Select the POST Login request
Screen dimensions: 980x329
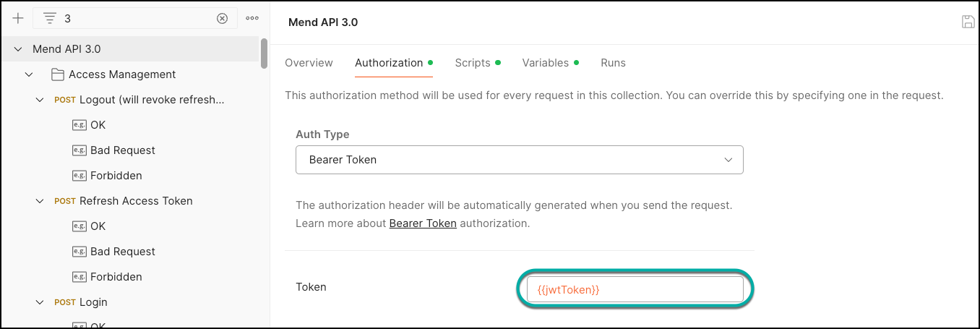tap(93, 302)
